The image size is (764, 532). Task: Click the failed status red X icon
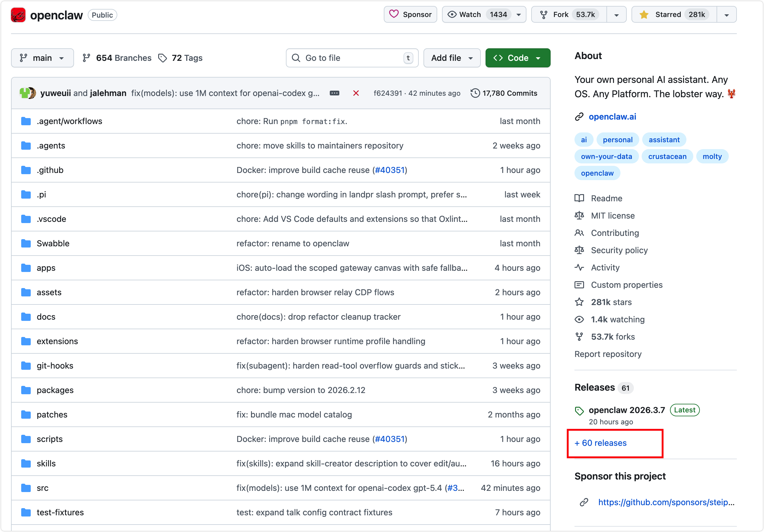[356, 93]
